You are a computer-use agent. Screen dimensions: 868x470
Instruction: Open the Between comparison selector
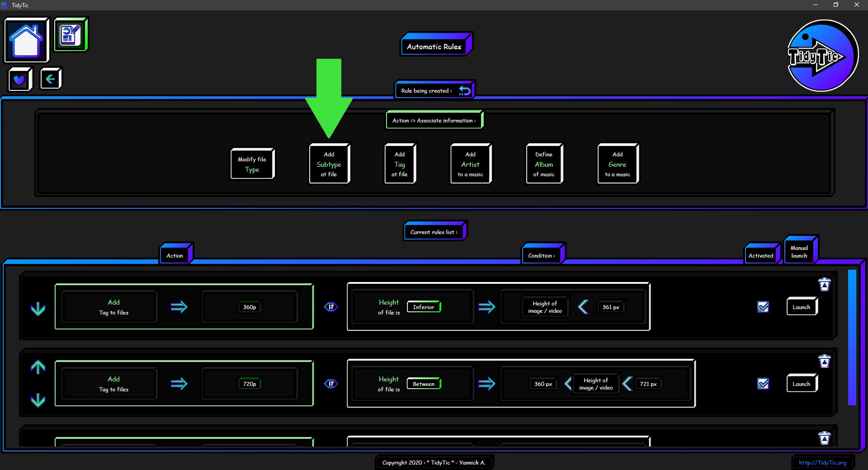point(424,384)
